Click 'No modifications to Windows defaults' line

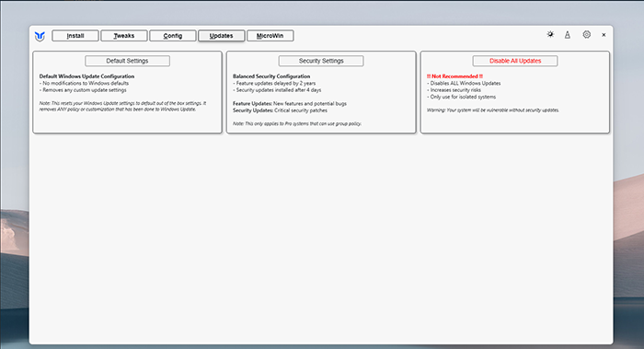coord(85,83)
